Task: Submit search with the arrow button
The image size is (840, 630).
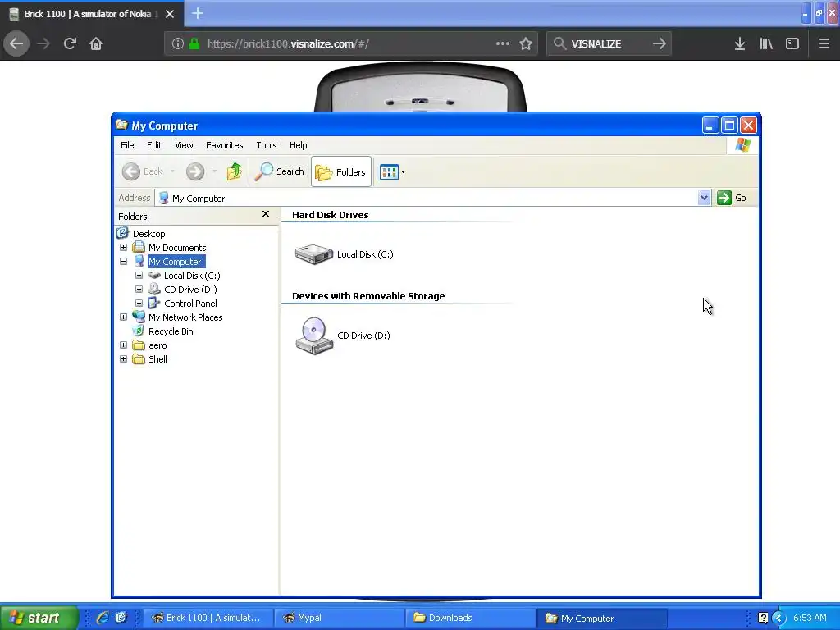Action: coord(660,43)
